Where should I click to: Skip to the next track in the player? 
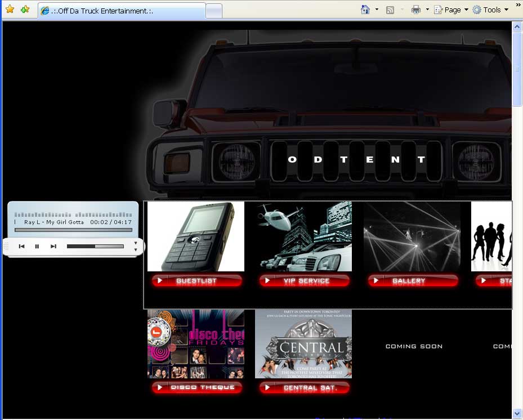tap(53, 246)
